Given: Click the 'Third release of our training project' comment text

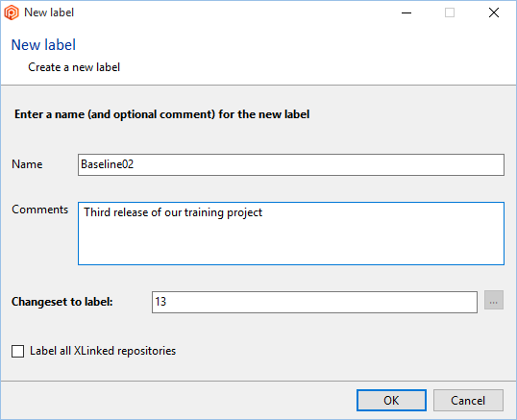Looking at the screenshot, I should pyautogui.click(x=173, y=212).
